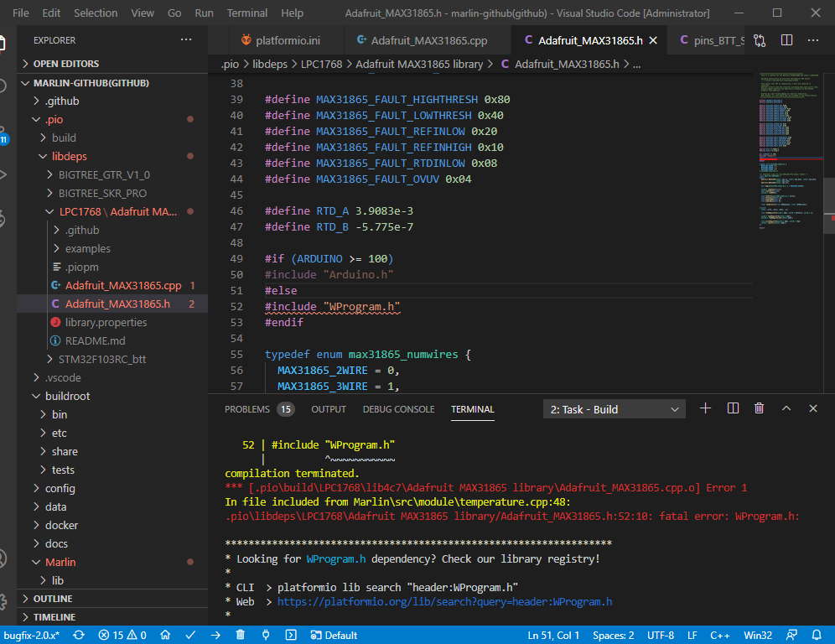Image resolution: width=835 pixels, height=644 pixels.
Task: Click PlatformIO Home icon in status bar
Action: click(x=166, y=635)
